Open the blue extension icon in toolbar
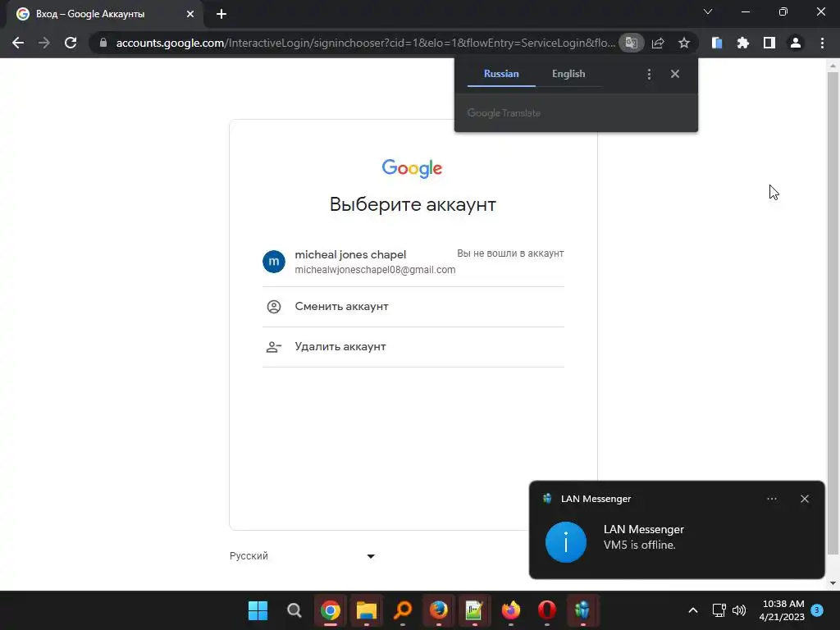 click(717, 43)
